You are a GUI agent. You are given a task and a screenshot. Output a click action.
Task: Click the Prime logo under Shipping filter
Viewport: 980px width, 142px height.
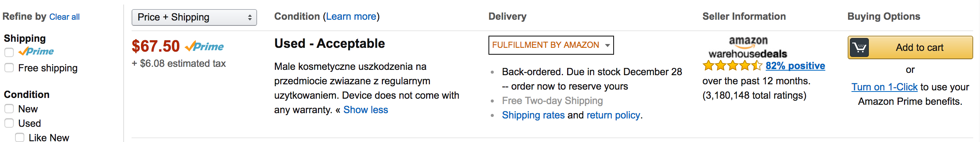pyautogui.click(x=36, y=51)
